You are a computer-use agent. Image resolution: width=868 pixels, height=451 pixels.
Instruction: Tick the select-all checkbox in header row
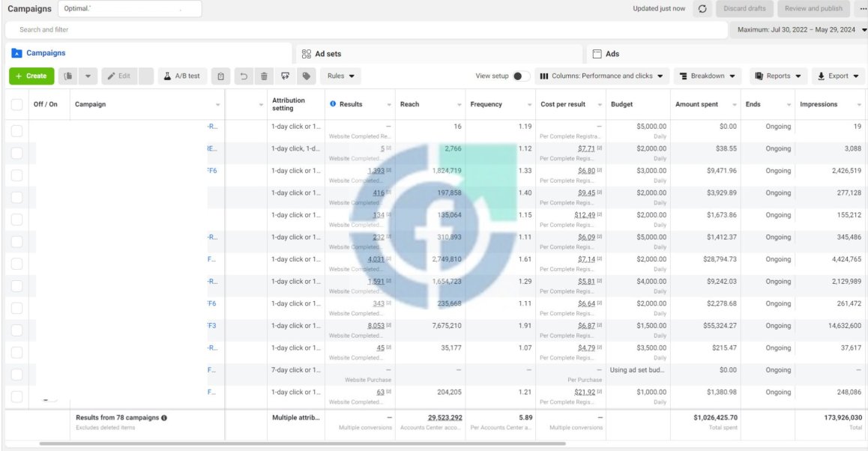pyautogui.click(x=17, y=105)
